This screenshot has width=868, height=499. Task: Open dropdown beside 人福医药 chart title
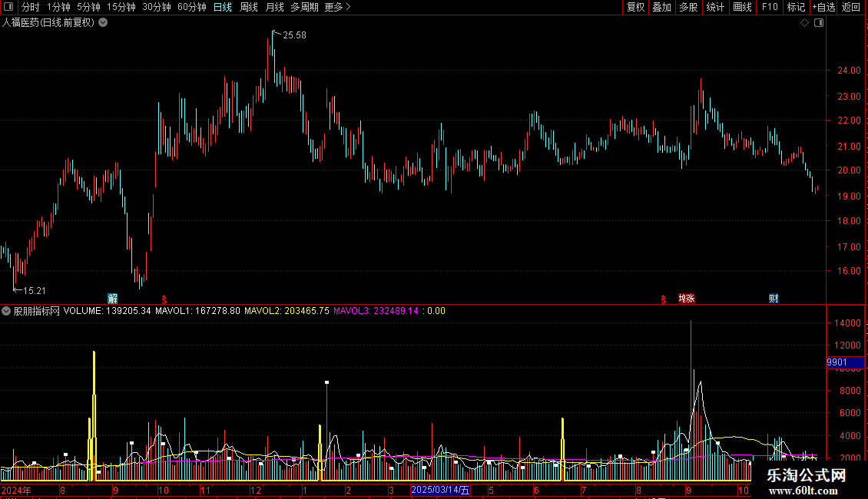coord(103,23)
